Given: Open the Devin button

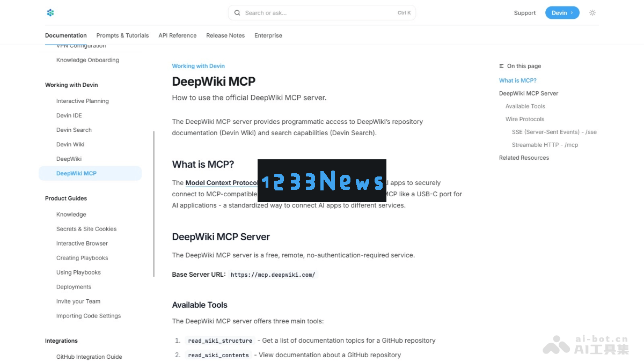Looking at the screenshot, I should pos(562,13).
